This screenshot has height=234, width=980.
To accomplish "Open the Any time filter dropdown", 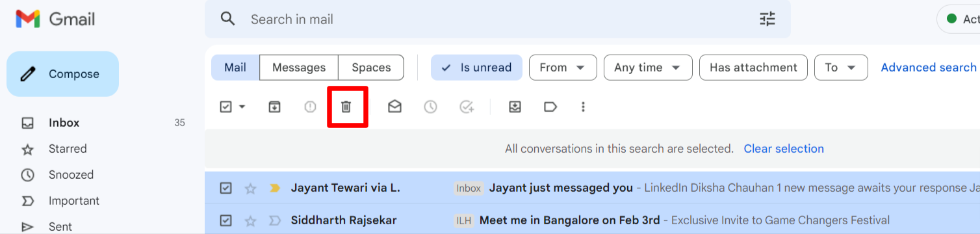I will (648, 68).
